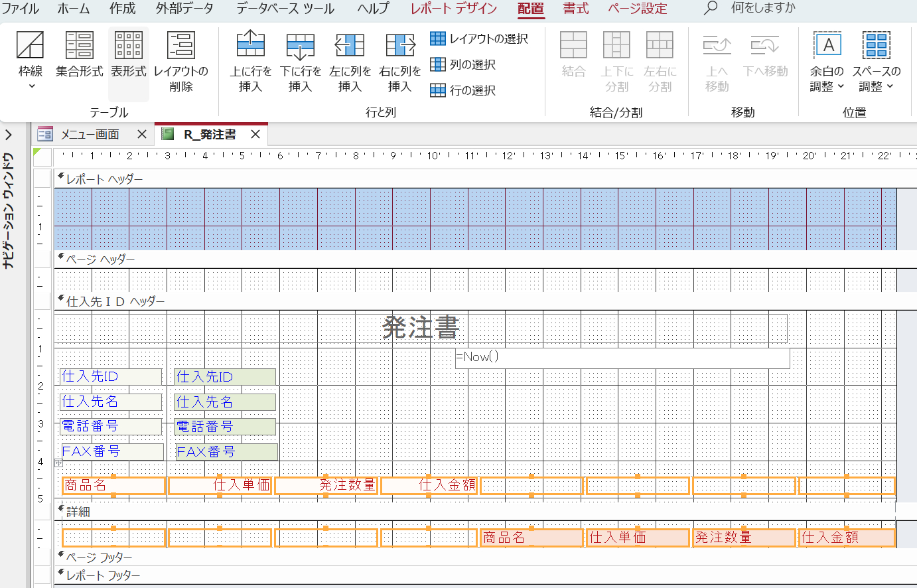Expand the navigation pane chevron
The width and height of the screenshot is (917, 588).
tap(9, 135)
